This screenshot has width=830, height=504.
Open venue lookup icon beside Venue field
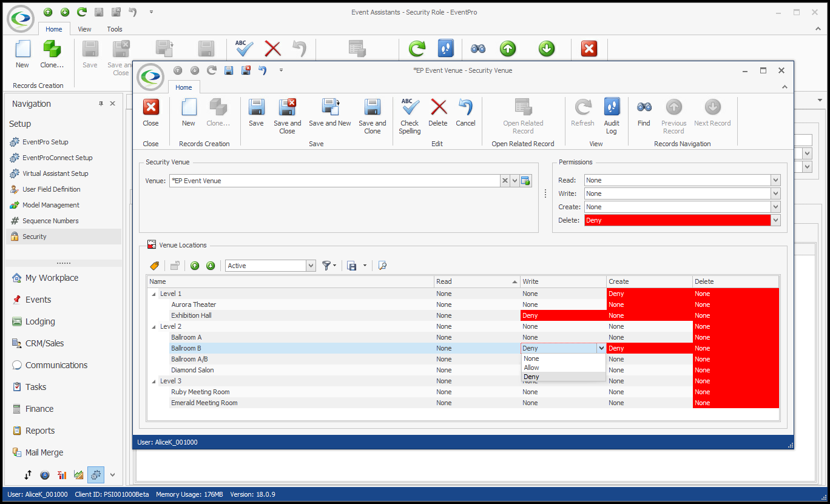525,181
